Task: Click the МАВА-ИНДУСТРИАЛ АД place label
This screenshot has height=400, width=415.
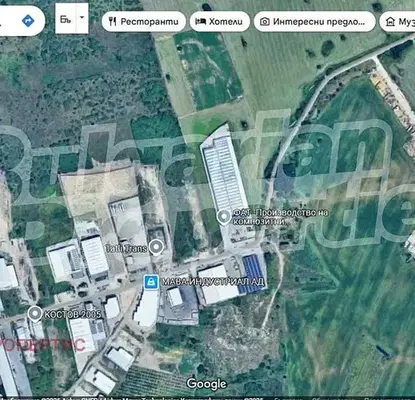Action: coord(213,282)
